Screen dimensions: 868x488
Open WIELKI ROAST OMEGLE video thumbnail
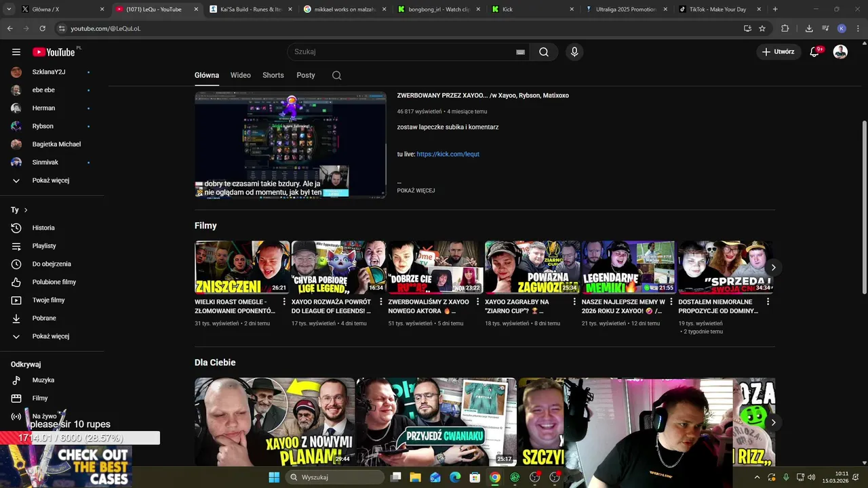point(242,267)
